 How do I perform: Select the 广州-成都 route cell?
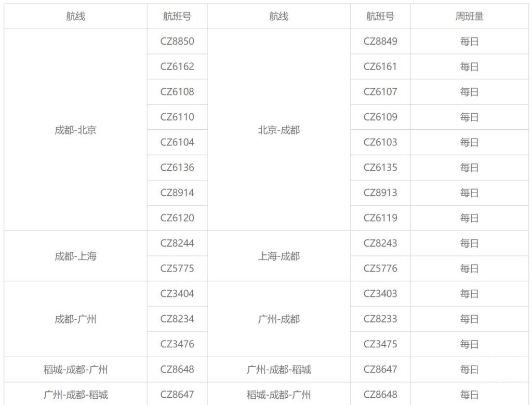coord(279,319)
